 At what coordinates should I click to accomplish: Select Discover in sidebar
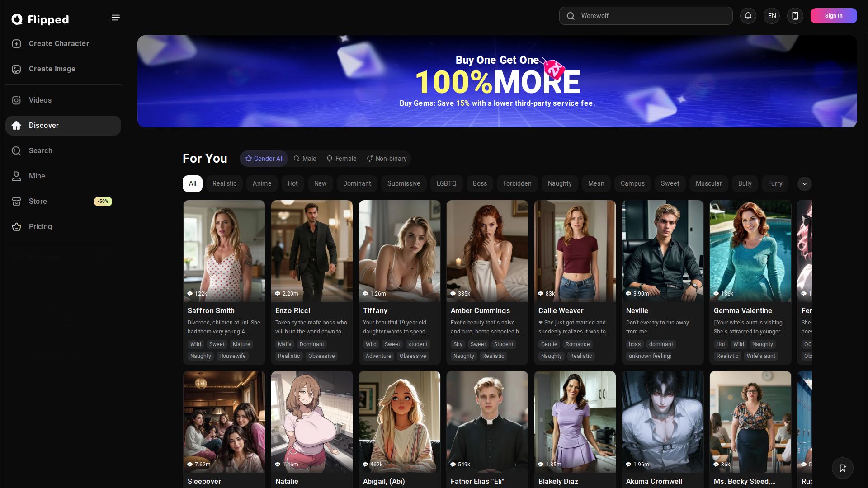(63, 125)
